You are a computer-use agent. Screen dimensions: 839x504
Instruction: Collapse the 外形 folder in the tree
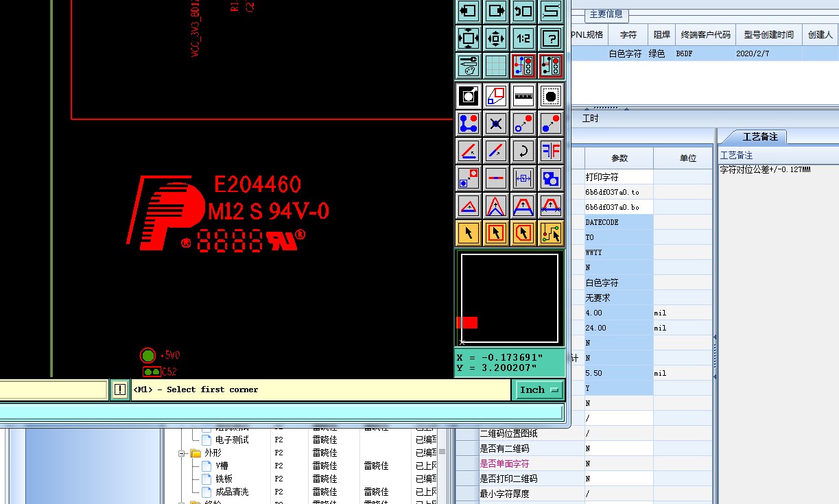(x=183, y=453)
